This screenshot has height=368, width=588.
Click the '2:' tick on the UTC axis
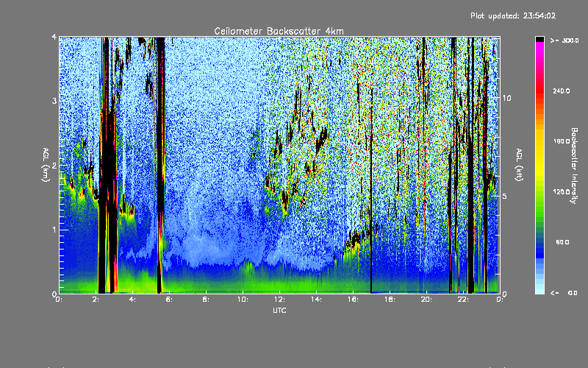click(96, 300)
